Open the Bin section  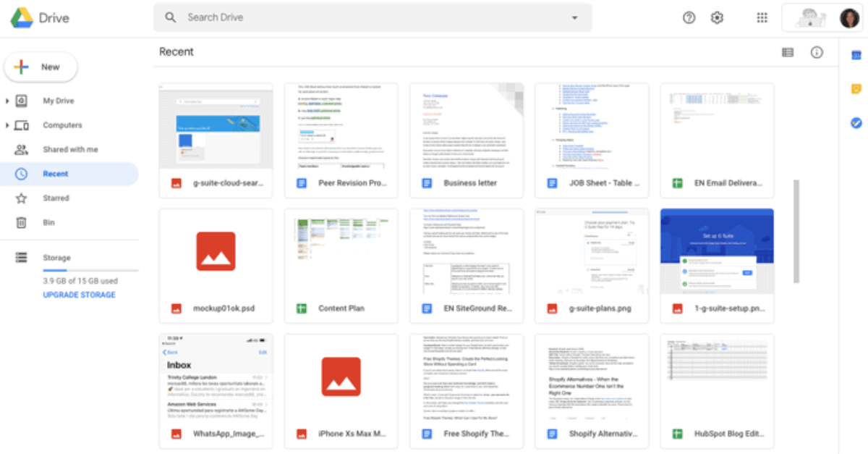49,222
